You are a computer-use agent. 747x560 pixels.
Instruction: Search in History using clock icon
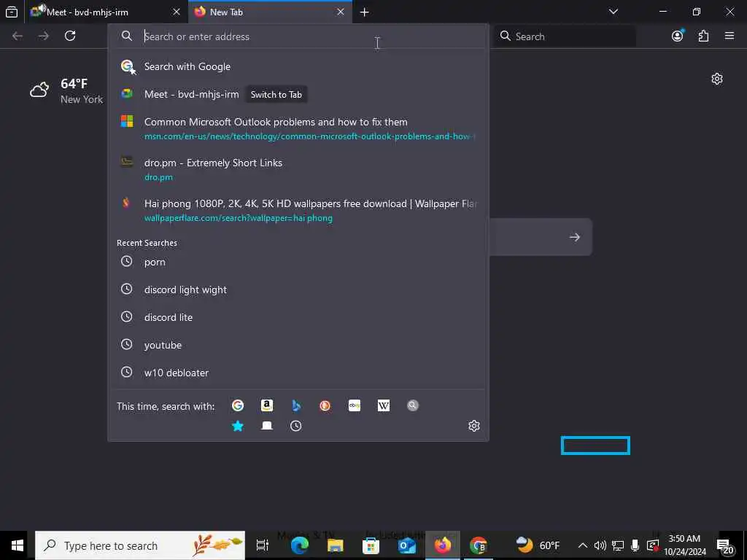pyautogui.click(x=296, y=426)
